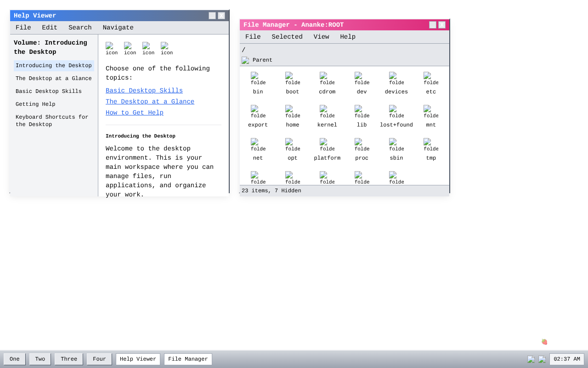Follow the "Basic Desktop Skills" link
588x368 pixels.
[x=144, y=91]
